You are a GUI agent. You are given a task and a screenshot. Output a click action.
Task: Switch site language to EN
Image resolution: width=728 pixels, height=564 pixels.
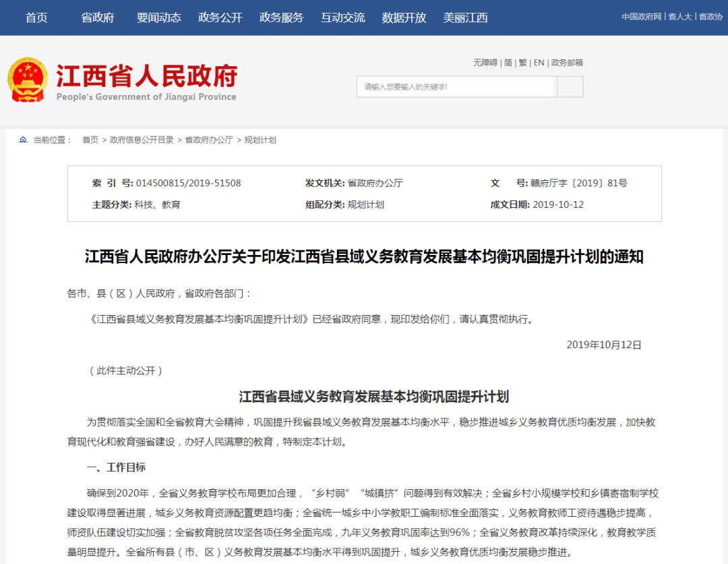(539, 63)
